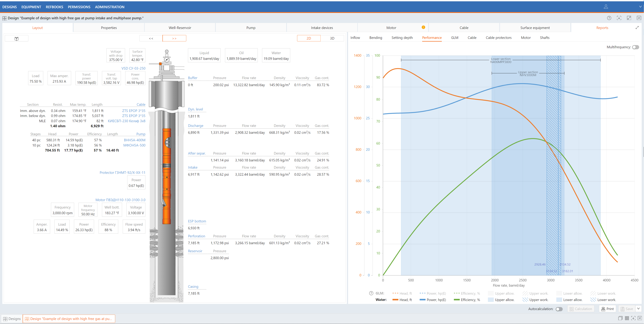Expand the Reports panel with arrow icon
644x324 pixels.
pyautogui.click(x=637, y=28)
